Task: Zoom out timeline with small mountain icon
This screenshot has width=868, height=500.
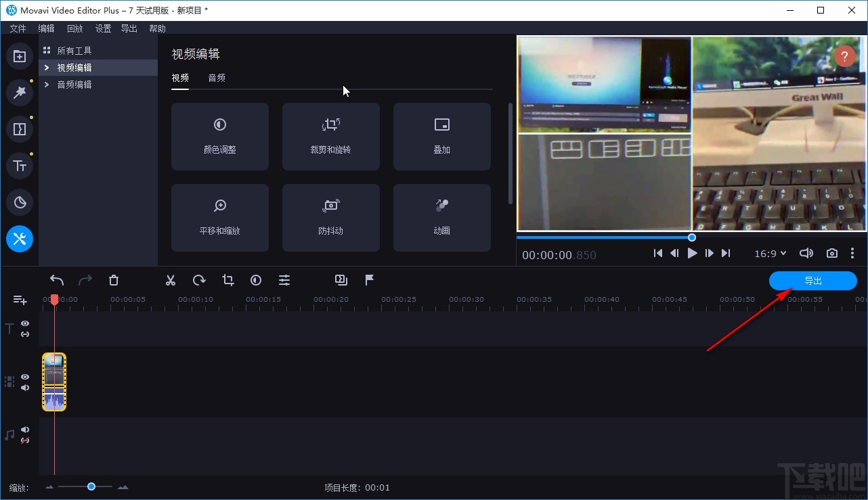Action: 49,487
